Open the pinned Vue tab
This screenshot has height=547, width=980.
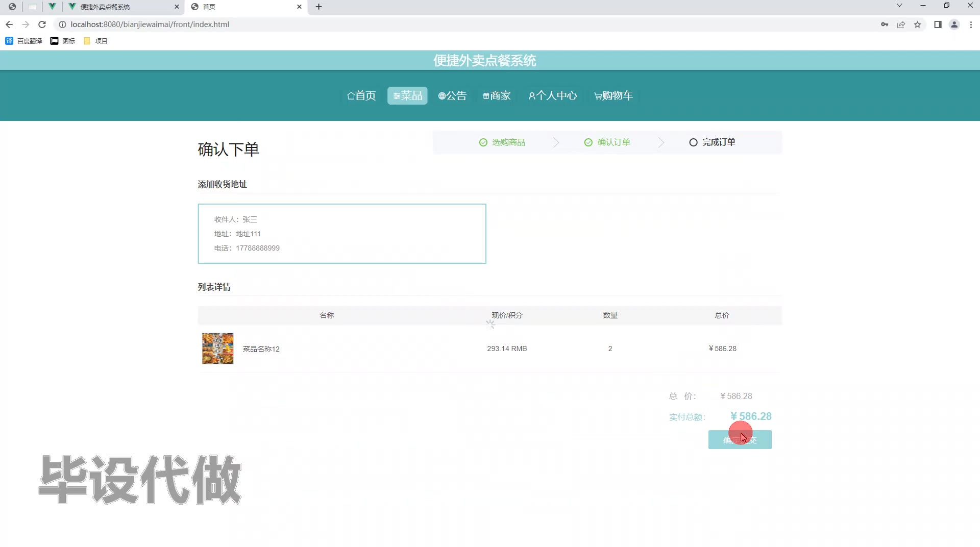(52, 7)
